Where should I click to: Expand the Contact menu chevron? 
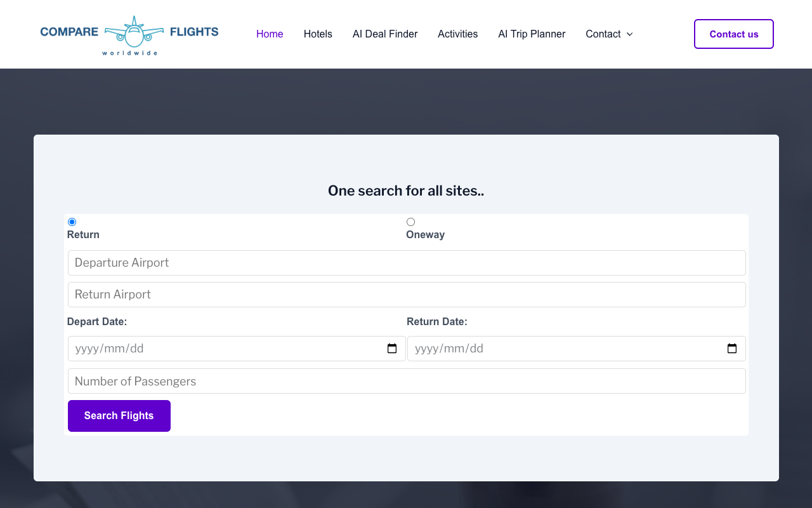[x=629, y=34]
